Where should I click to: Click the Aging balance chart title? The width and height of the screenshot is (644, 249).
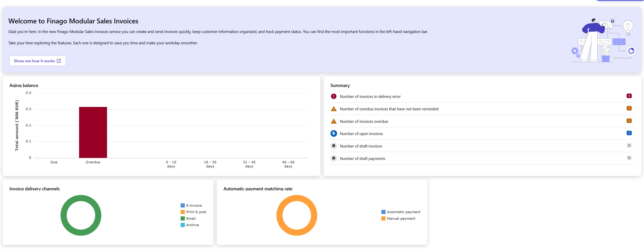pos(24,85)
